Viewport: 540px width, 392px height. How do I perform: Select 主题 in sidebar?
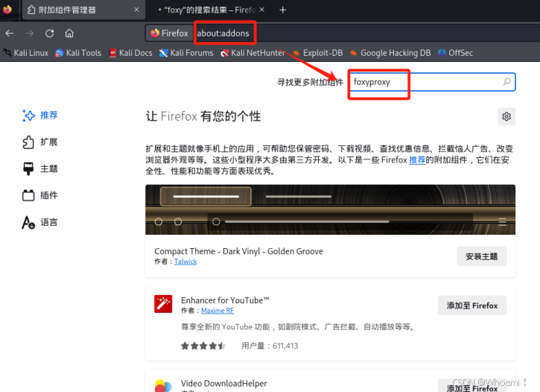tap(40, 168)
